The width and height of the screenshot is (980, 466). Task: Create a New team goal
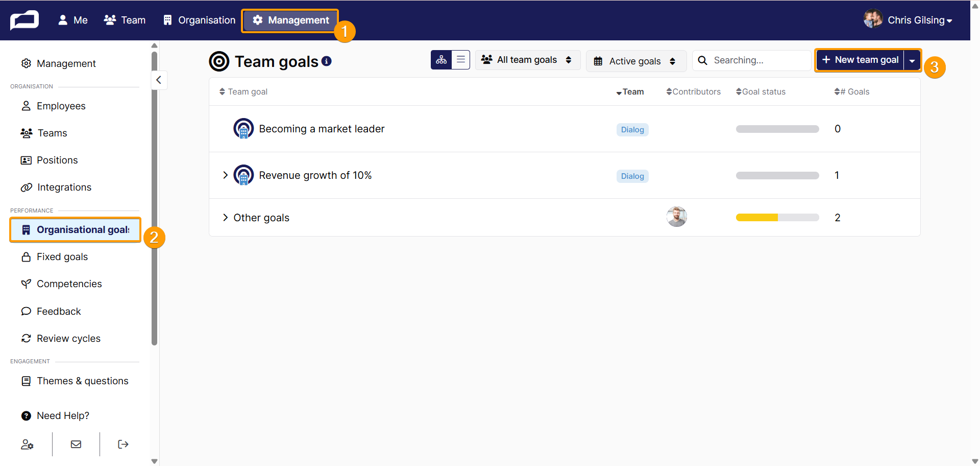[861, 60]
